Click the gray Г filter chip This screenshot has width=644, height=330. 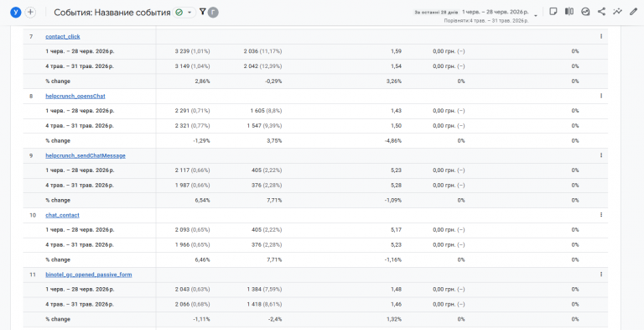tap(213, 13)
